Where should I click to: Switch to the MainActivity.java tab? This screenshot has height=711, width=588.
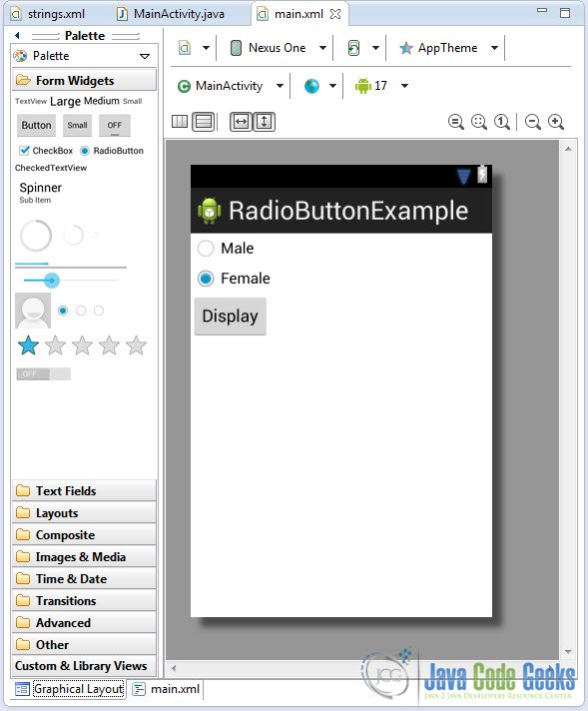[171, 14]
